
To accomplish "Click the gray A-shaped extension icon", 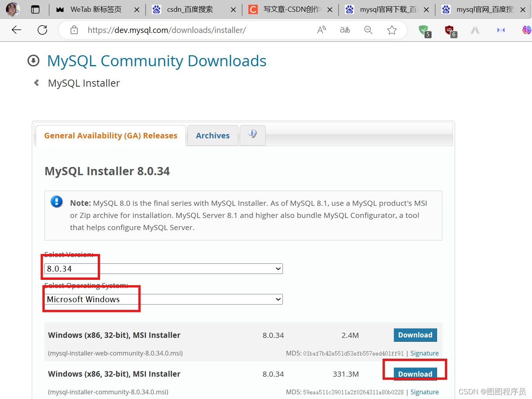I will coord(475,30).
